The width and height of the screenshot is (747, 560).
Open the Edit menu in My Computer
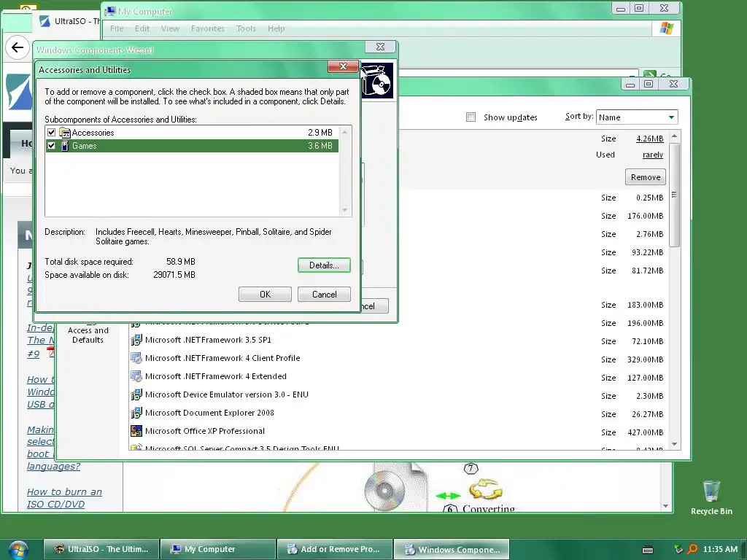[142, 28]
